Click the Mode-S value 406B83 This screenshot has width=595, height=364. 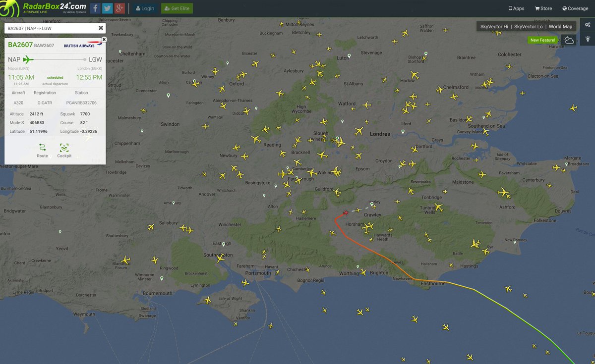[x=38, y=123]
